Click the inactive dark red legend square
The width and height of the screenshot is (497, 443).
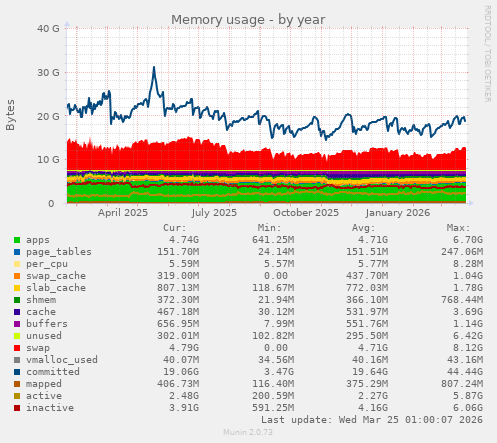coord(17,408)
